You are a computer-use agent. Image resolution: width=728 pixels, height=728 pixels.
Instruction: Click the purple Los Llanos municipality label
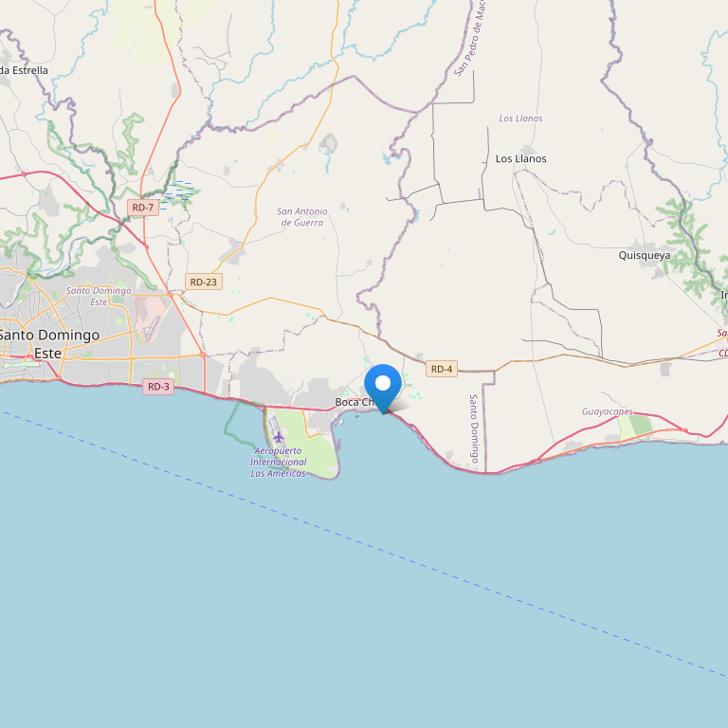click(x=521, y=118)
